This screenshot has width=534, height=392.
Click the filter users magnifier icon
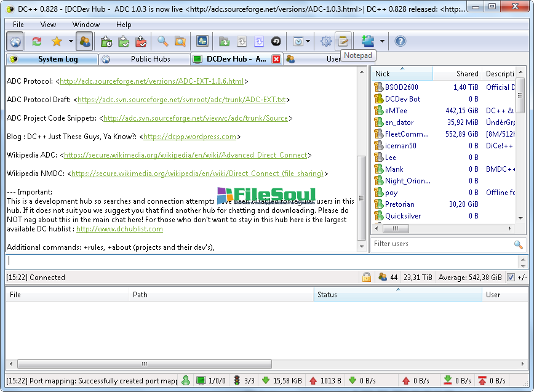(x=519, y=244)
